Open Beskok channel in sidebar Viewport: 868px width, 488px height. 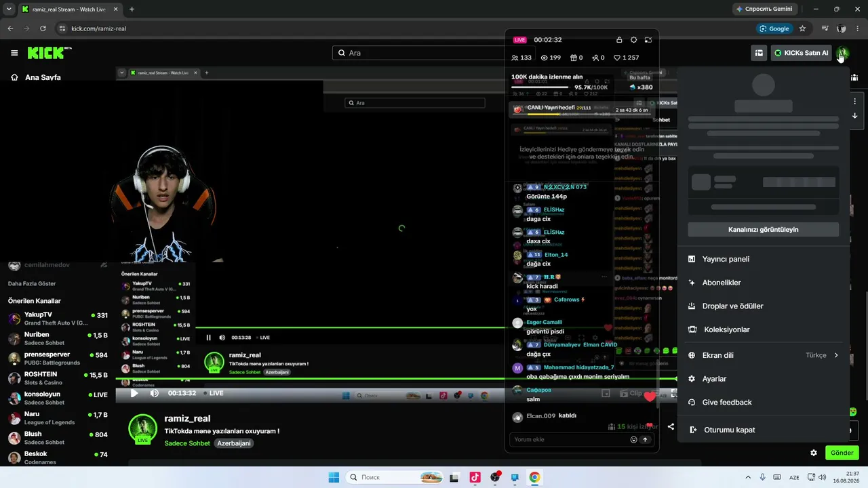pyautogui.click(x=58, y=457)
